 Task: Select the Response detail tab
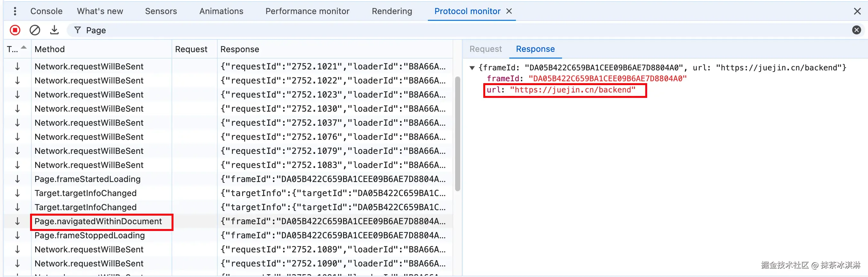click(535, 49)
